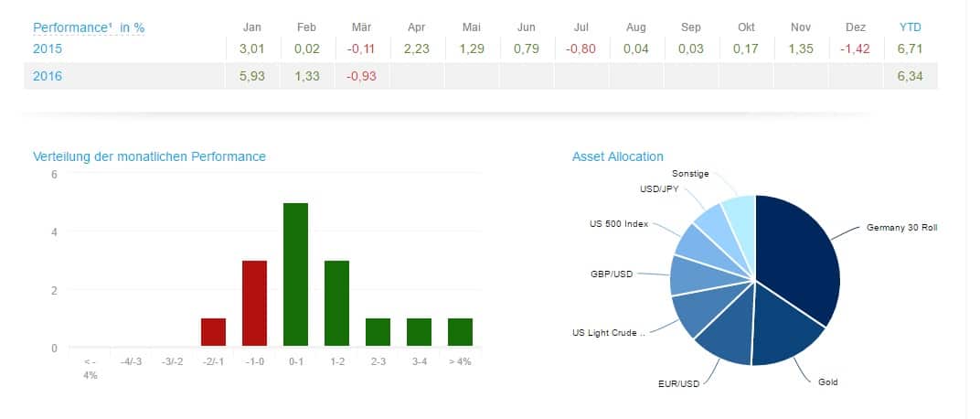Click the Asset Allocation heading

(617, 156)
